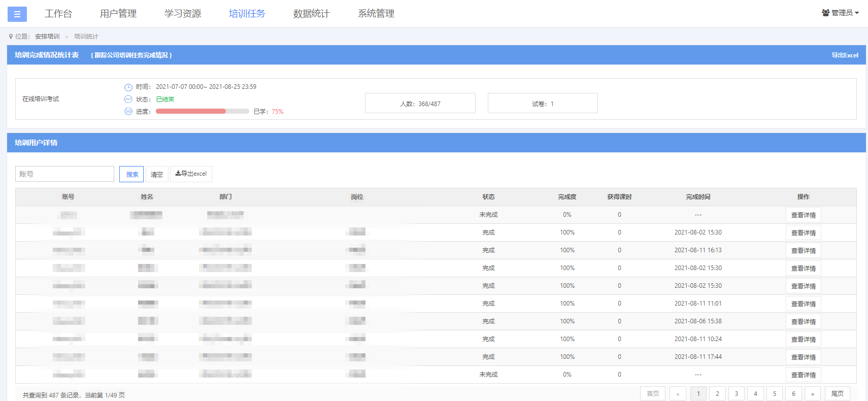Click the 安排培训 breadcrumb link
Image resolution: width=868 pixels, height=401 pixels.
point(47,37)
